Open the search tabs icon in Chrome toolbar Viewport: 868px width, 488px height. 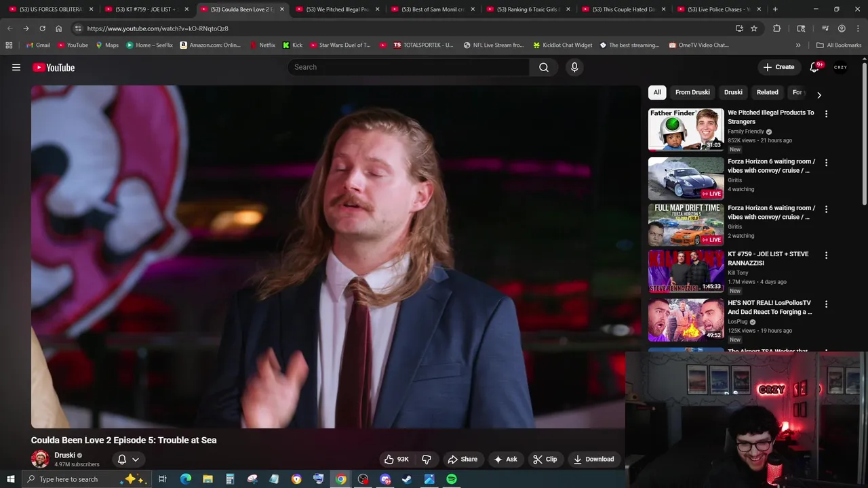pyautogui.click(x=801, y=28)
